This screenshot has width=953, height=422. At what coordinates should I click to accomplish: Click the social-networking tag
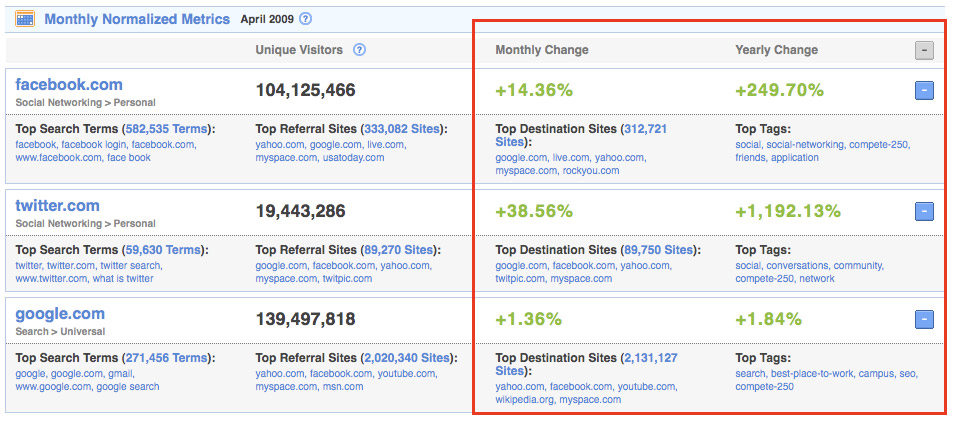[x=805, y=145]
